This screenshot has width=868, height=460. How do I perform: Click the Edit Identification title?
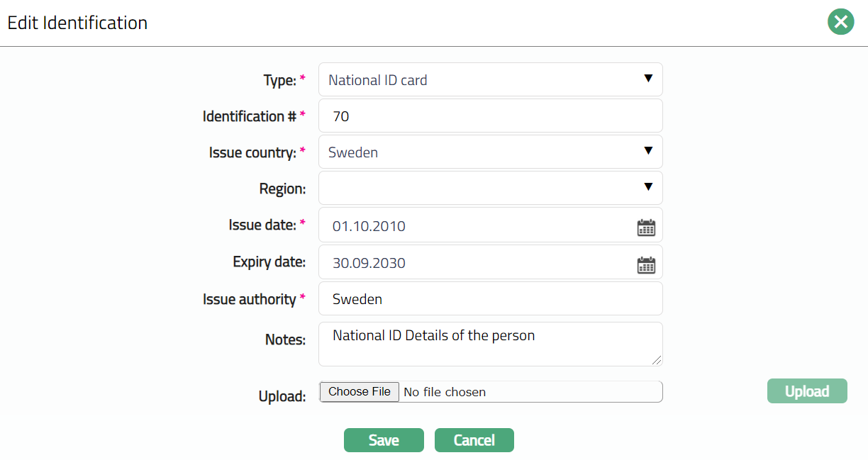[77, 23]
